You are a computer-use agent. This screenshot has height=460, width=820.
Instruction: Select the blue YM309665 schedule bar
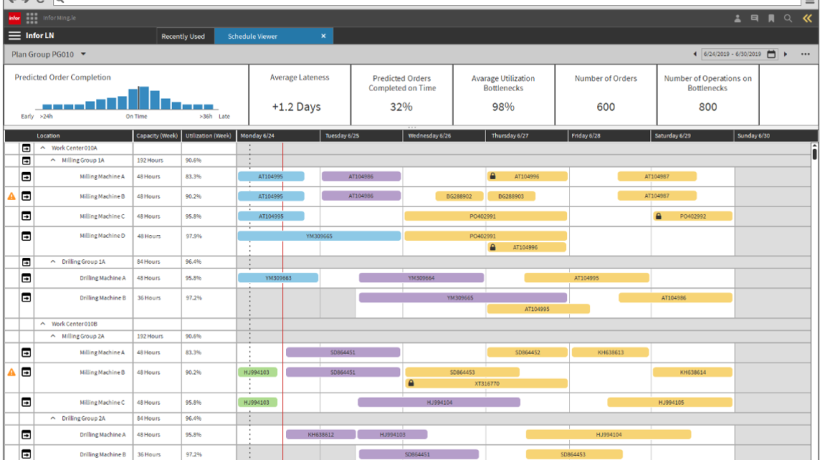click(320, 236)
